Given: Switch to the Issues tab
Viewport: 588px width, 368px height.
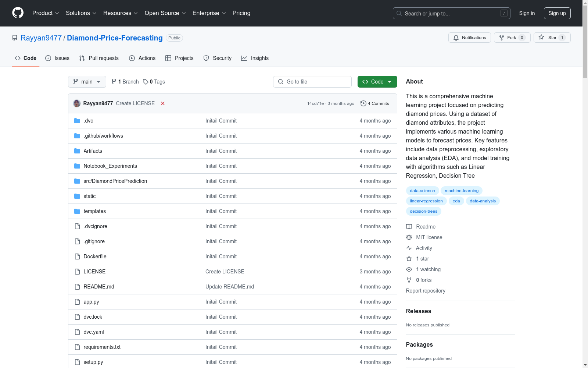Looking at the screenshot, I should [57, 58].
